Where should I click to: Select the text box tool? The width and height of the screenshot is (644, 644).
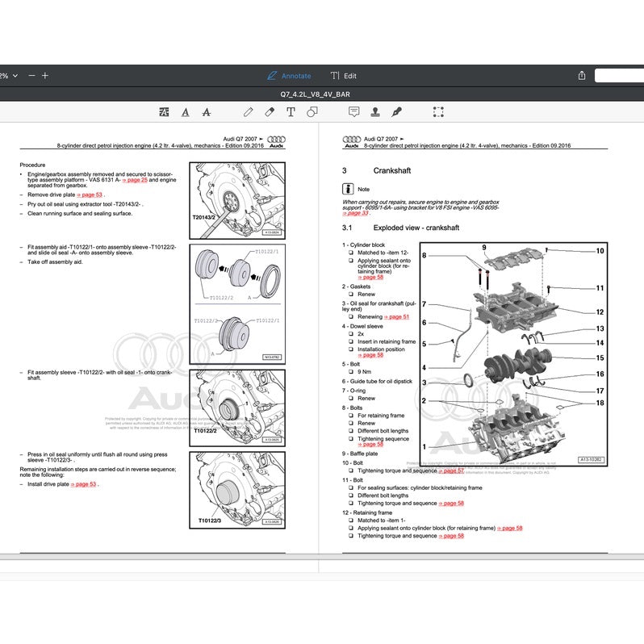(x=291, y=112)
